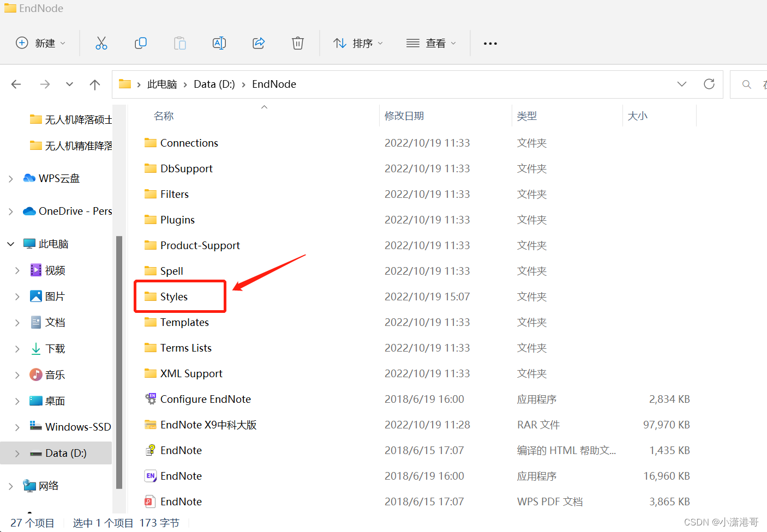The height and width of the screenshot is (532, 767).
Task: Select the Filters folder name
Action: pyautogui.click(x=175, y=194)
